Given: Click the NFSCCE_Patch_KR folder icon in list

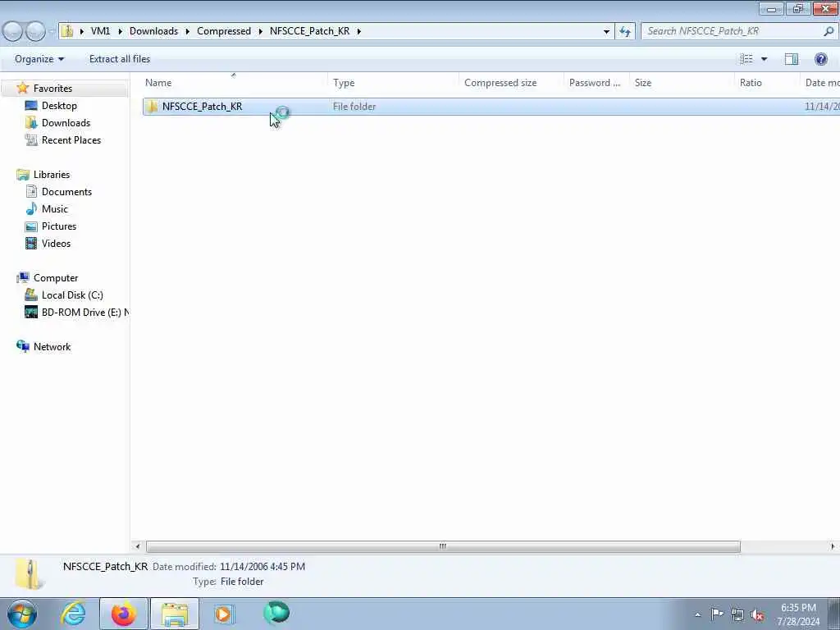Looking at the screenshot, I should point(152,107).
